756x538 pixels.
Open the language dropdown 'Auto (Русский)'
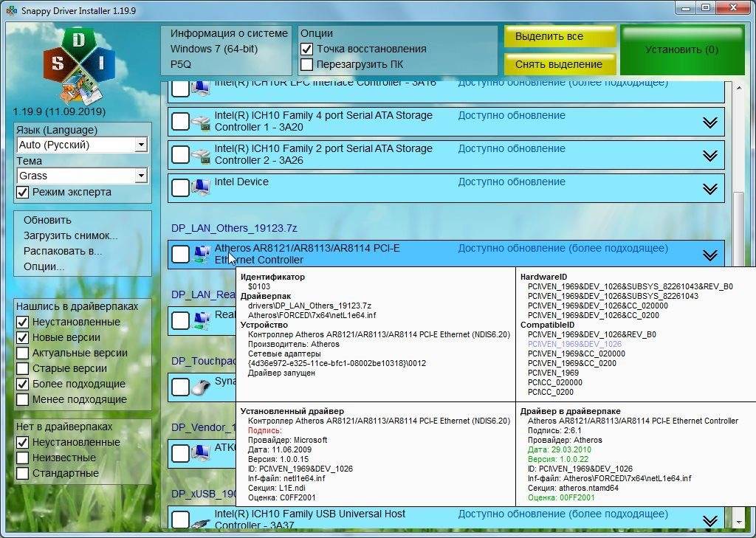pyautogui.click(x=82, y=145)
